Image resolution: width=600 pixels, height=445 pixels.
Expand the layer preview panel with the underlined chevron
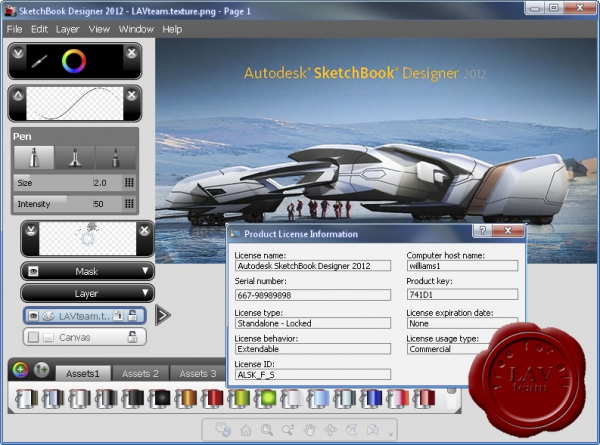31,230
